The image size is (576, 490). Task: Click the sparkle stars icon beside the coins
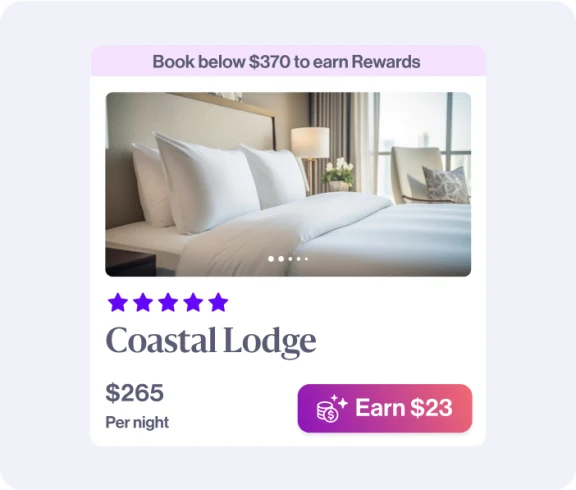(339, 401)
